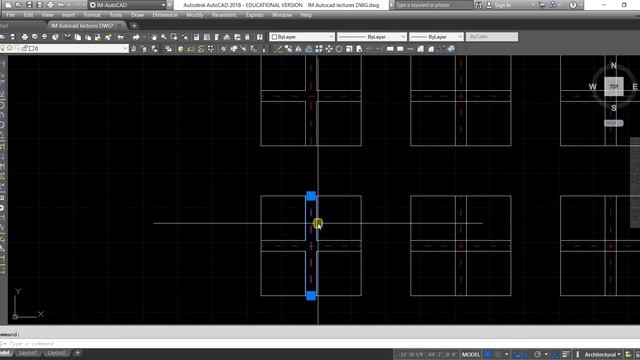Click the keyword search field in title bar

[x=433, y=5]
